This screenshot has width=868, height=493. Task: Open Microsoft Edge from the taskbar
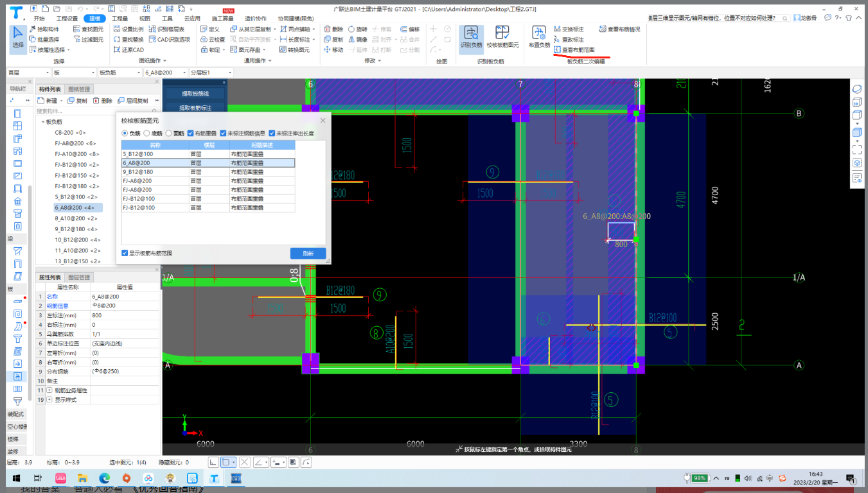[104, 478]
